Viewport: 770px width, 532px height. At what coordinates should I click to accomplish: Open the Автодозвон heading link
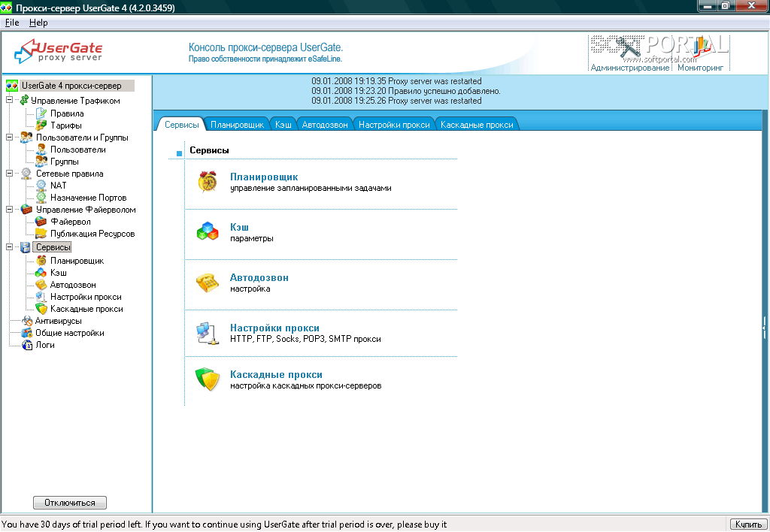pyautogui.click(x=259, y=277)
